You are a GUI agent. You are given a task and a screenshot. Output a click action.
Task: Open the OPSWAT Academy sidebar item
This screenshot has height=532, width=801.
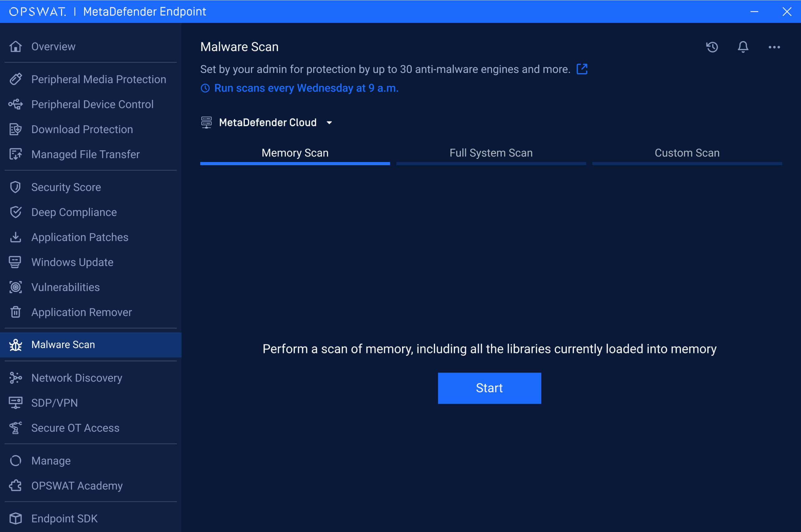(x=77, y=486)
